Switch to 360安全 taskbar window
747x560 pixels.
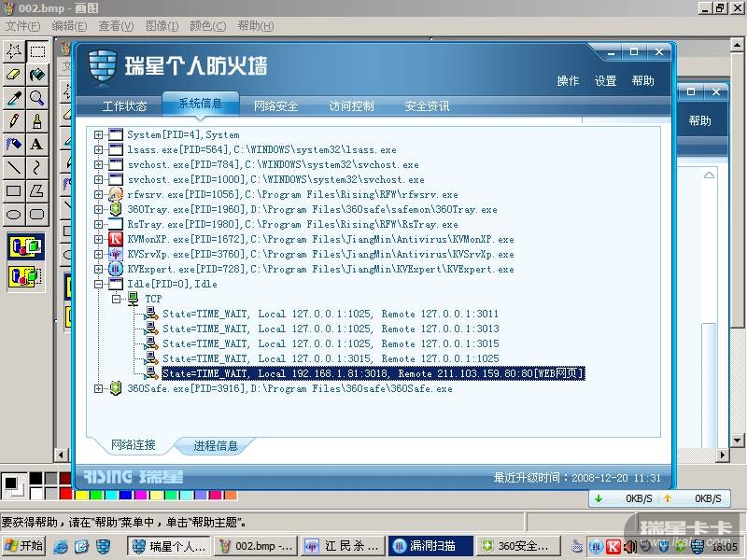[518, 546]
